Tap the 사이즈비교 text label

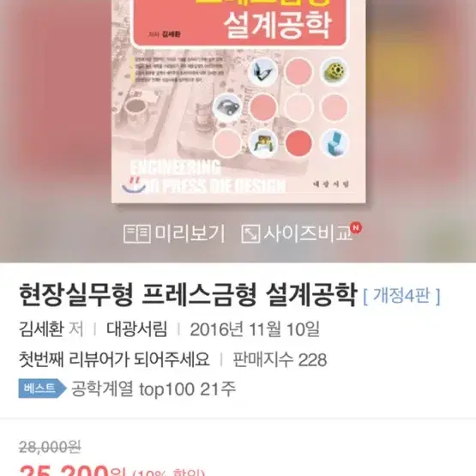click(308, 234)
